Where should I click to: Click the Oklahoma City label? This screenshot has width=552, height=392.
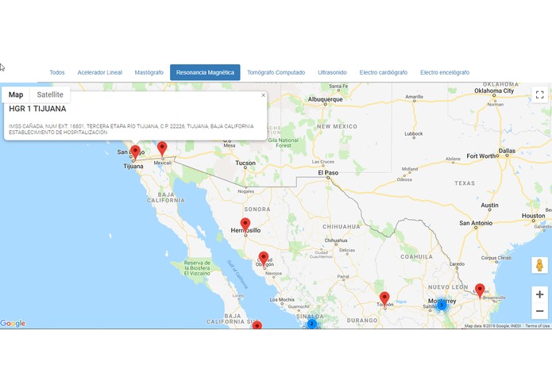494,90
